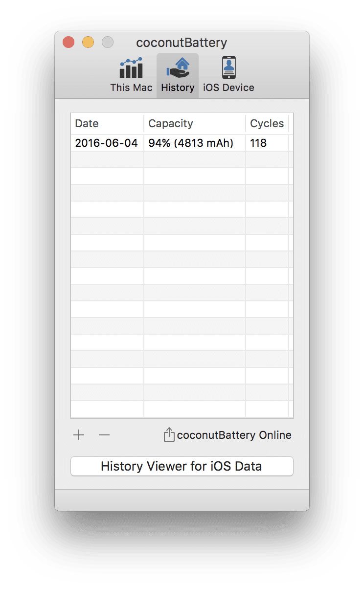Click the minus icon to remove entry
Viewport: 364px width, 589px height.
[104, 435]
